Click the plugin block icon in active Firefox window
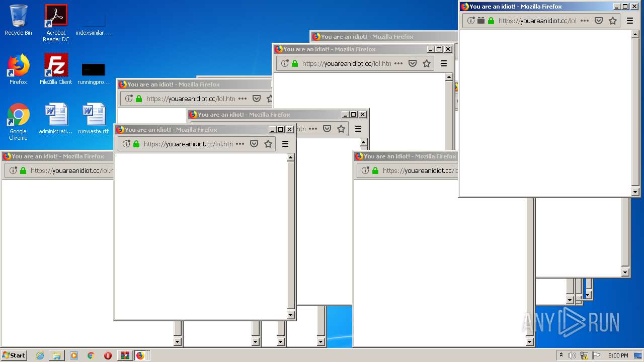 pyautogui.click(x=481, y=21)
